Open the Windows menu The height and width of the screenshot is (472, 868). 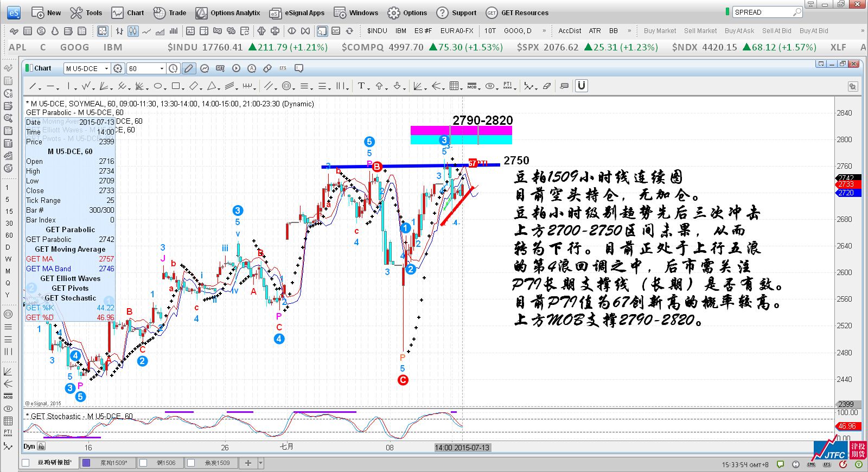(x=356, y=12)
